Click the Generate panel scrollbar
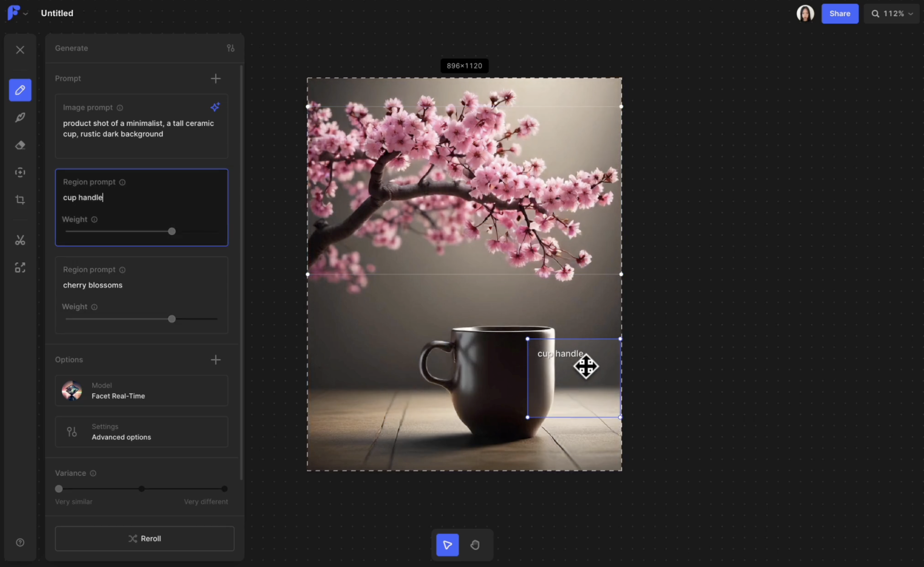This screenshot has width=924, height=567. (241, 273)
